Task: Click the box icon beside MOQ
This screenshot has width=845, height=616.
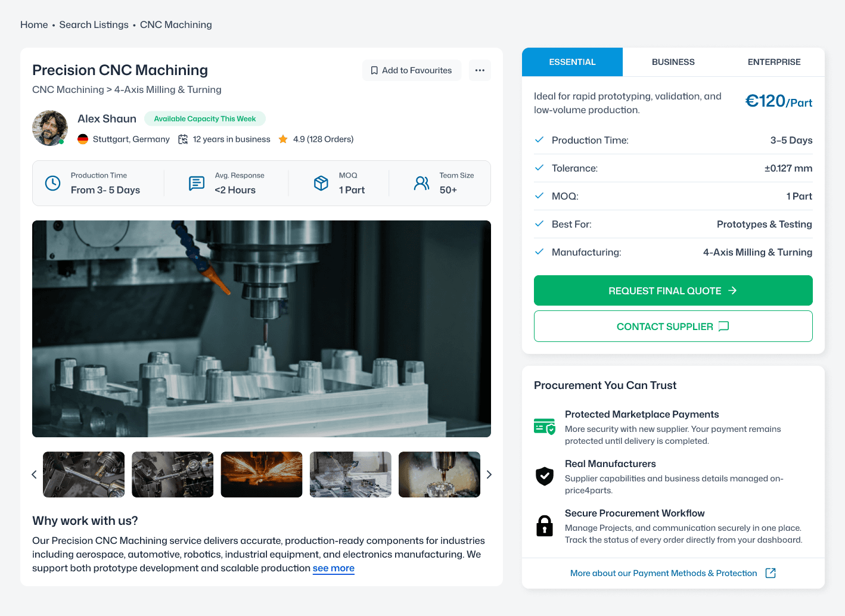Action: [x=321, y=183]
